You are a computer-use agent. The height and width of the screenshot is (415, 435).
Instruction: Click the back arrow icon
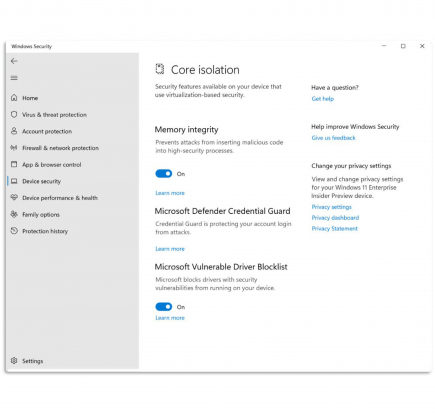[14, 61]
